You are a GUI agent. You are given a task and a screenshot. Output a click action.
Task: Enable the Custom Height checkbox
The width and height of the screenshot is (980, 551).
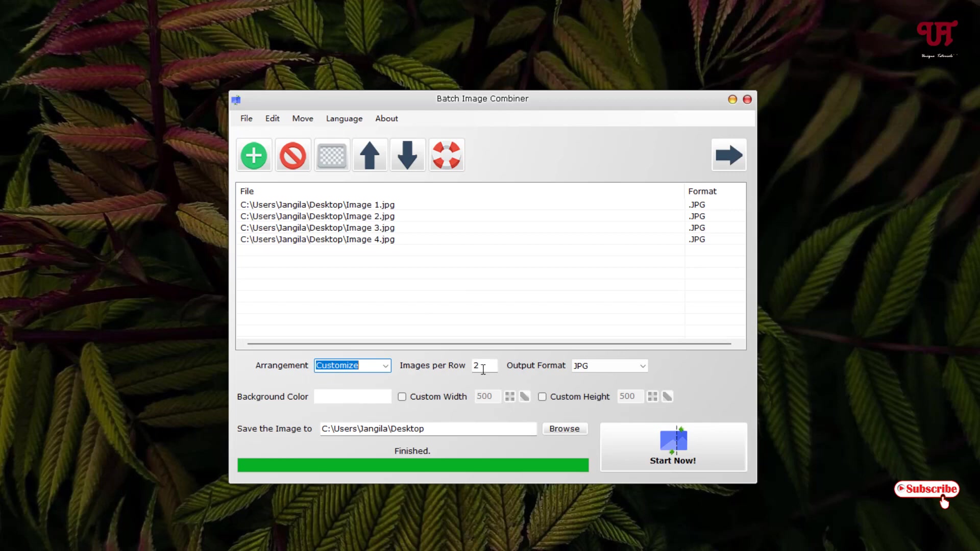543,396
